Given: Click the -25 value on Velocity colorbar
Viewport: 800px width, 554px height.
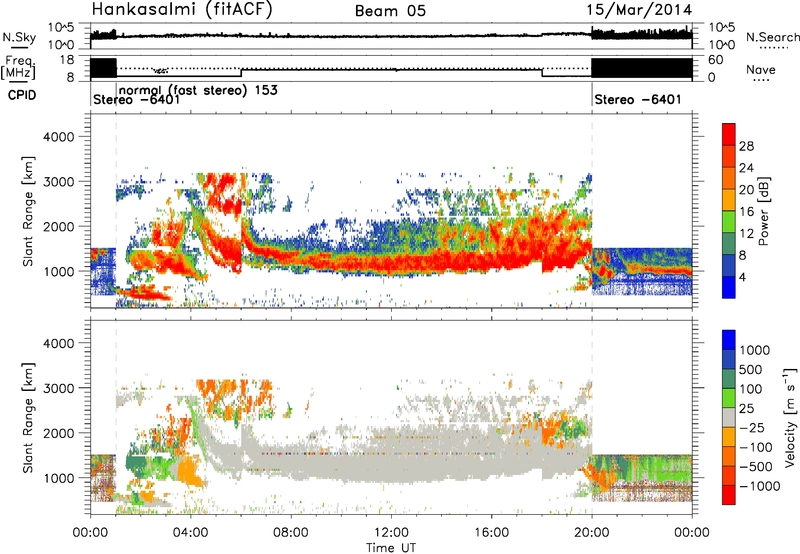Looking at the screenshot, I should pyautogui.click(x=751, y=428).
